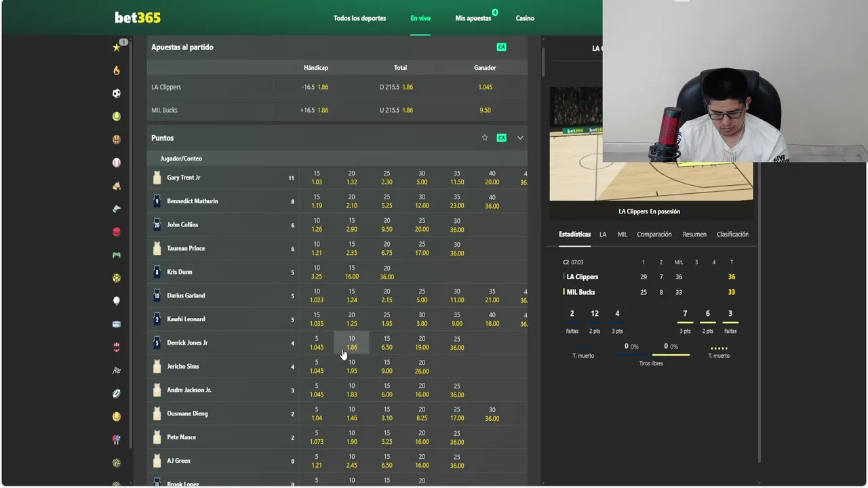Select the horse racing sidebar icon
The image size is (868, 488).
pos(117,186)
